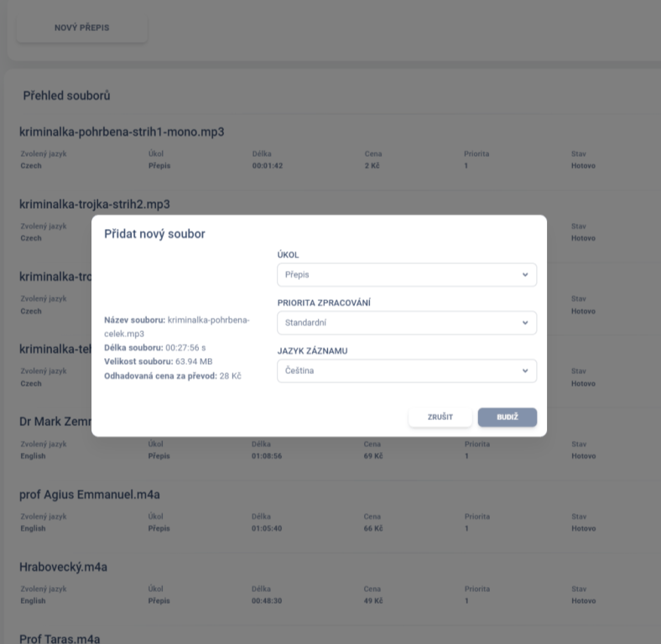
Task: Open the Prof Taras.m4a file entry
Action: tap(60, 639)
